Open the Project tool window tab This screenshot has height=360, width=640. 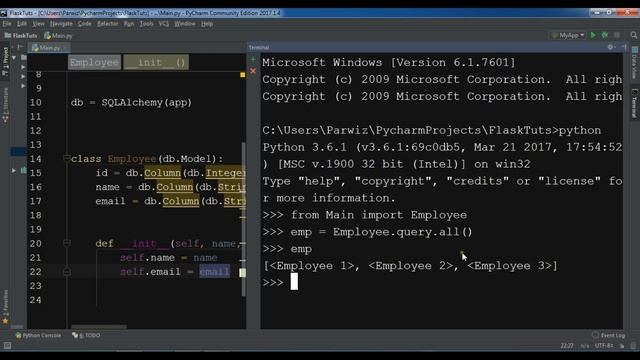click(x=5, y=61)
